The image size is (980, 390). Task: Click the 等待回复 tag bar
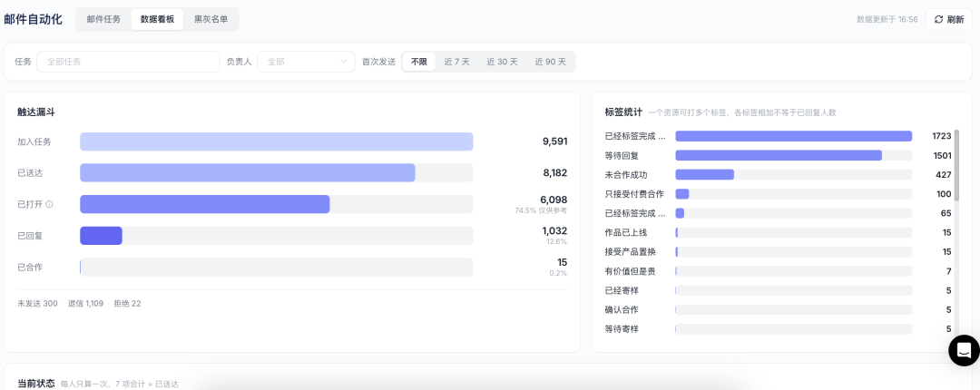[779, 156]
